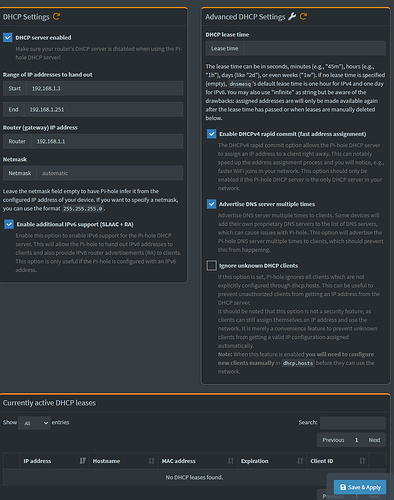Image resolution: width=394 pixels, height=500 pixels.
Task: Click the leases Search box
Action: pyautogui.click(x=353, y=423)
